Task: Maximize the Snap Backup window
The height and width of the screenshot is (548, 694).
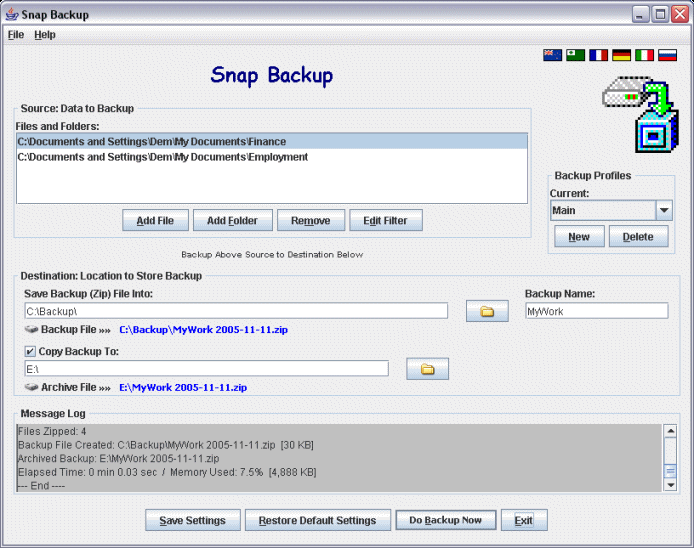Action: pyautogui.click(x=660, y=15)
